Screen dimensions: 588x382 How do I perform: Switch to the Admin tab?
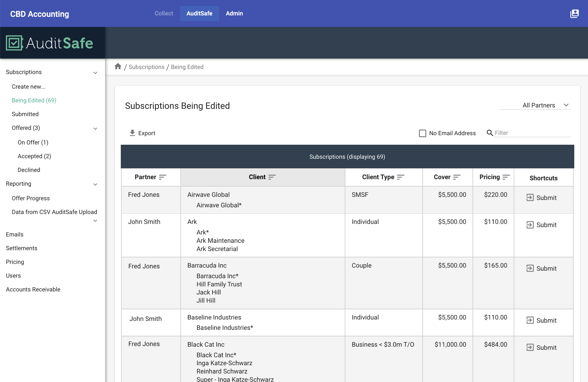tap(234, 13)
